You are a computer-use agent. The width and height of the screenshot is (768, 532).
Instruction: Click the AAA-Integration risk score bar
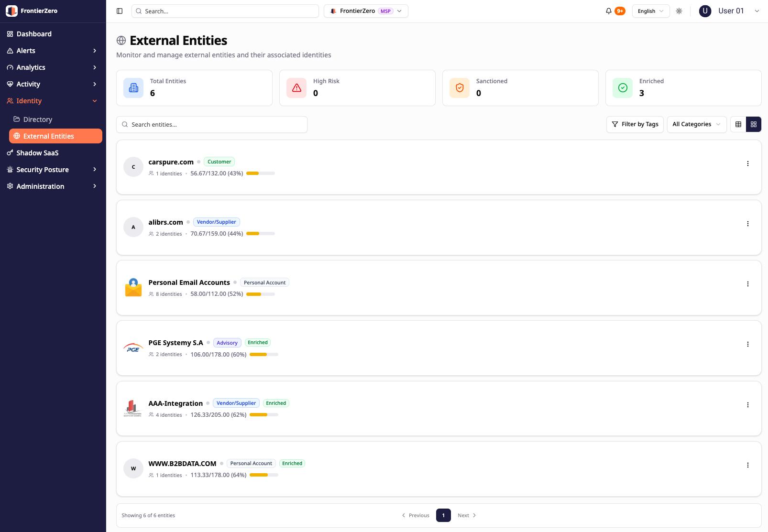(x=263, y=415)
